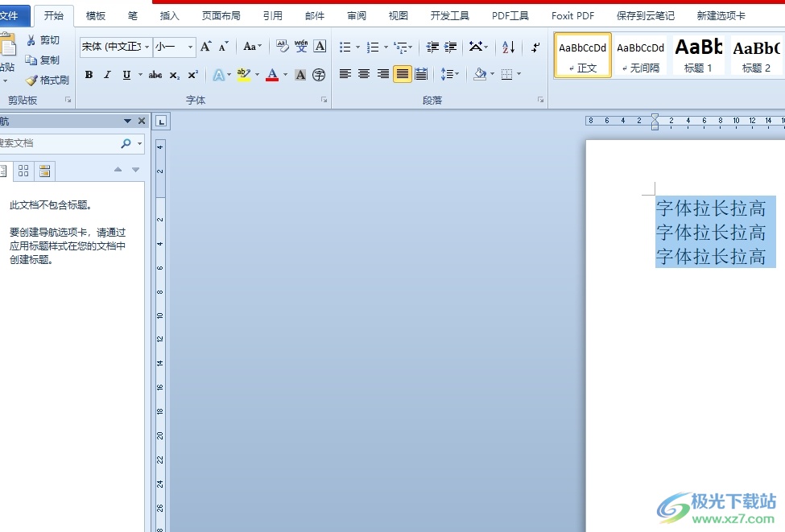
Task: Click the subscript X₂ icon
Action: [174, 75]
